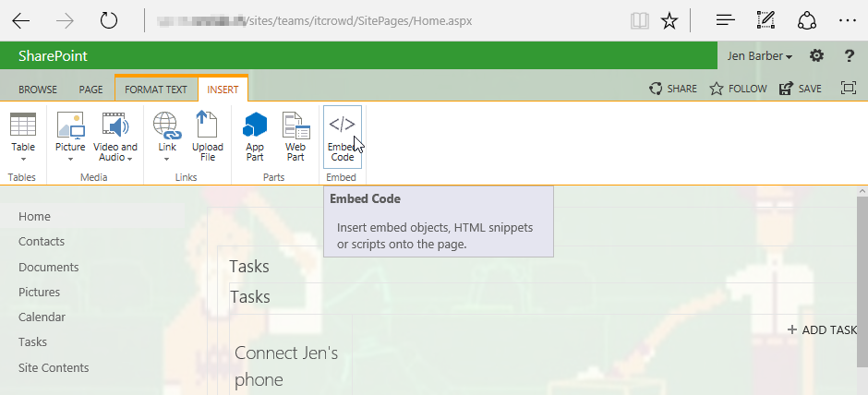Click the Connect Jen's phone task
Viewport: 868px width, 395px height.
tap(286, 365)
